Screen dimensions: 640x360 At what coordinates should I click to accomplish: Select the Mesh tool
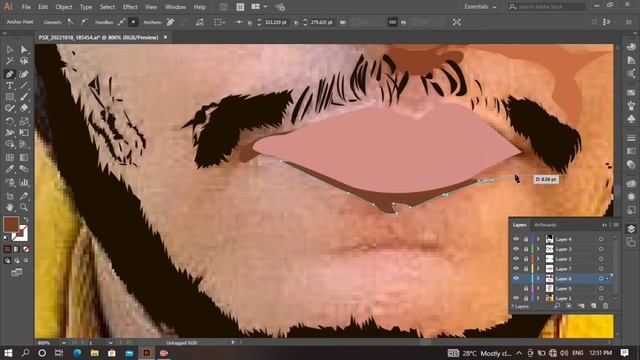click(x=10, y=158)
